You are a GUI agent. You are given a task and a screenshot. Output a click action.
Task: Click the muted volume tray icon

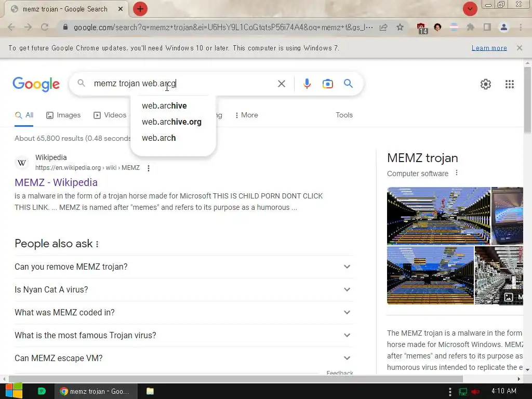click(475, 392)
